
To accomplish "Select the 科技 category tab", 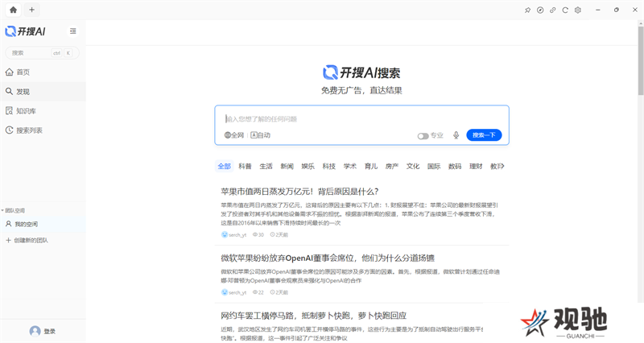I will click(x=328, y=166).
